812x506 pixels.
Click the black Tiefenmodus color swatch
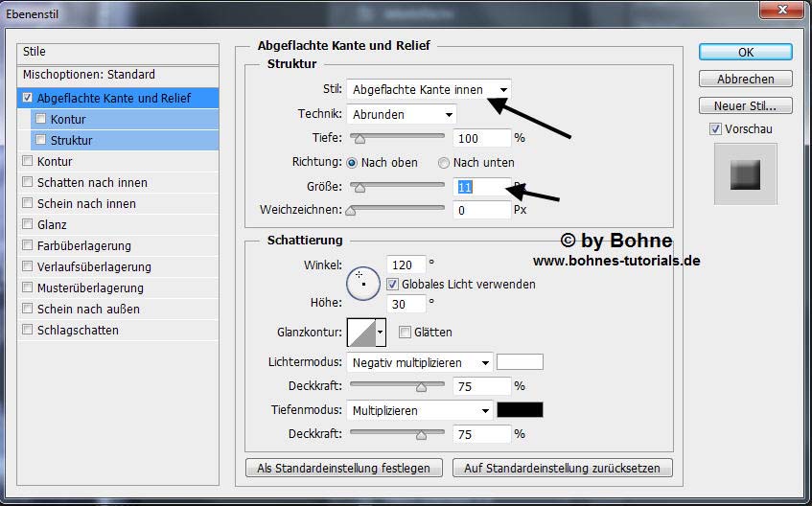pyautogui.click(x=520, y=410)
